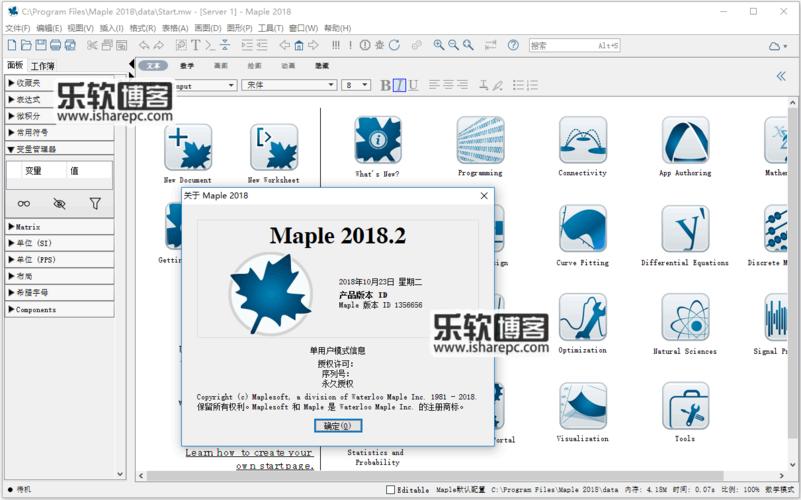Open the What's New? icon
The width and height of the screenshot is (801, 500).
click(378, 140)
